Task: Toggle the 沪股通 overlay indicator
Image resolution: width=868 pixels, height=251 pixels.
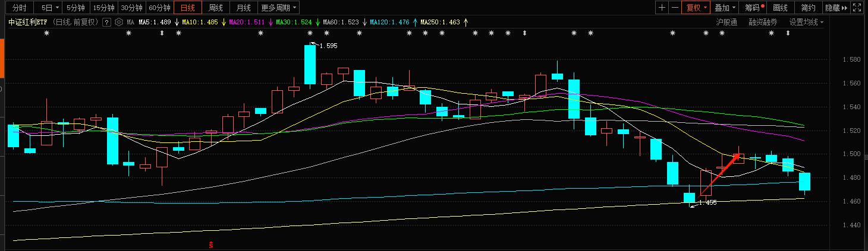Action: (x=727, y=23)
